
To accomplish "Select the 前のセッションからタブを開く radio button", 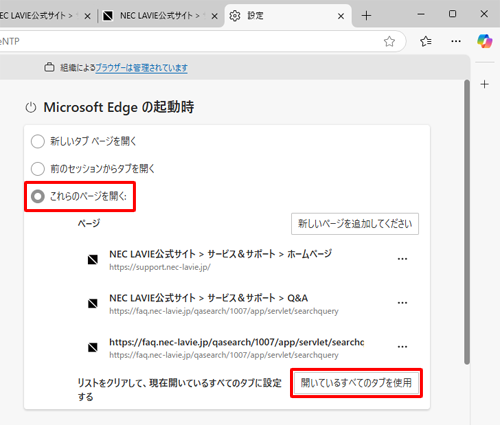I will (38, 169).
